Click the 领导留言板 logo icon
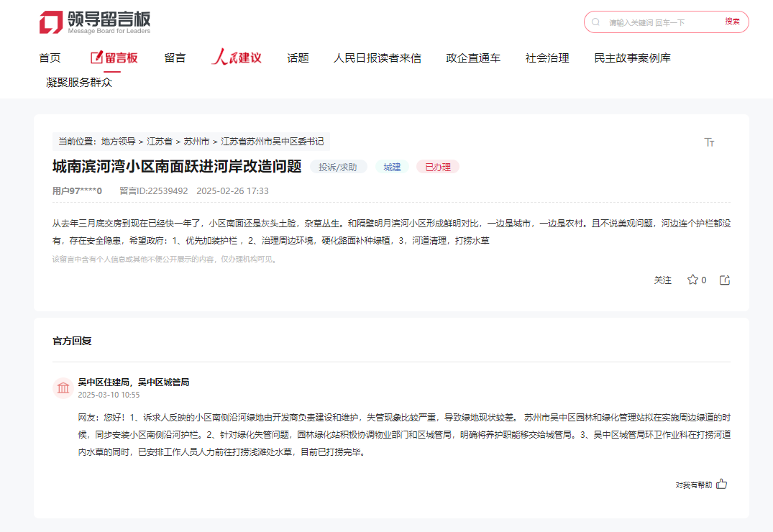This screenshot has width=773, height=532. [x=51, y=20]
